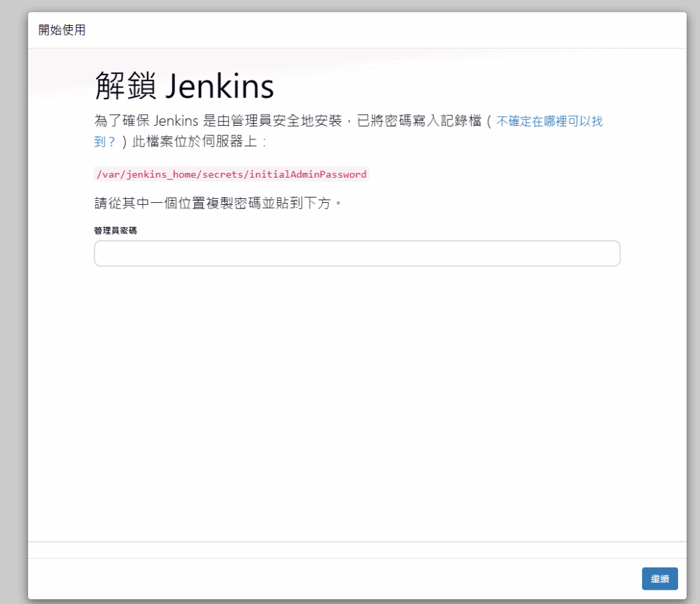Click the 解鎖 characters in the heading
700x604 pixels.
coord(126,86)
